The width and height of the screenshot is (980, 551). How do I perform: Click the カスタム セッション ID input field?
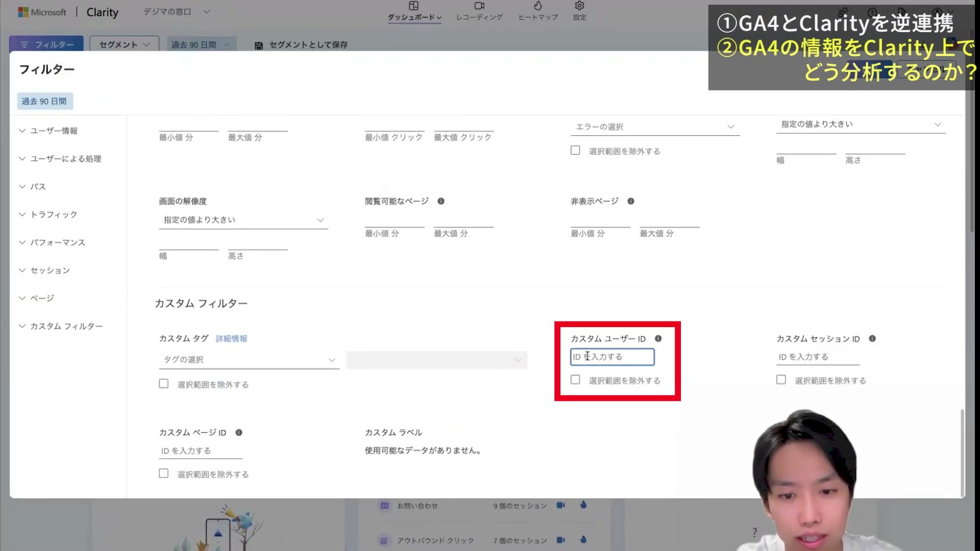tap(818, 357)
